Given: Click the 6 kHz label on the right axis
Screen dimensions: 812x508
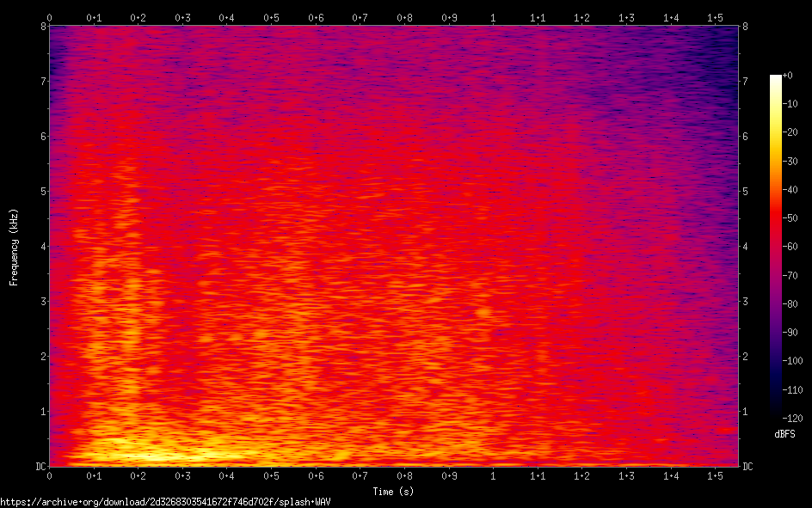Looking at the screenshot, I should pyautogui.click(x=745, y=137).
